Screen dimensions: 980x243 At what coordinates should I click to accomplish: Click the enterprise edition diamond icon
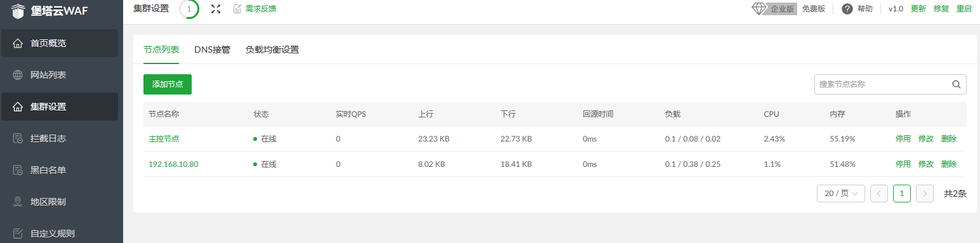pos(760,9)
